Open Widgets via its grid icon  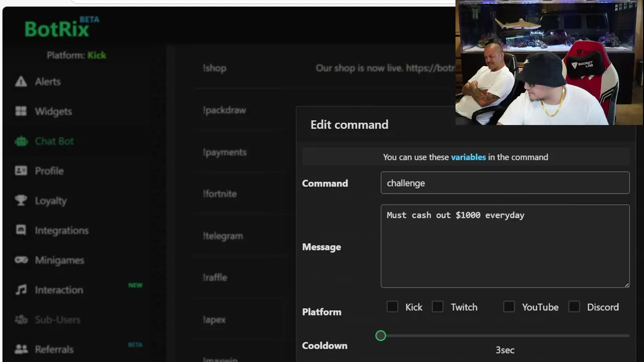[x=21, y=111]
